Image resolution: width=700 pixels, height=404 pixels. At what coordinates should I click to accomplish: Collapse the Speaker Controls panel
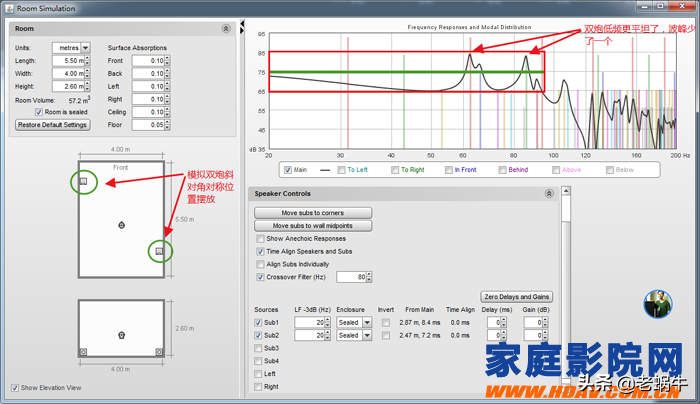click(x=549, y=193)
